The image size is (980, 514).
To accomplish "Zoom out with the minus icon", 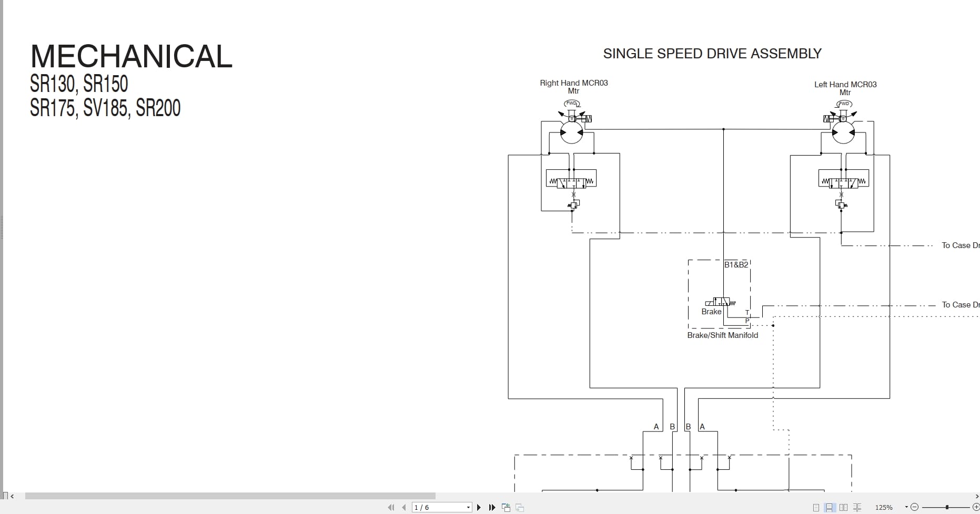I will click(915, 507).
